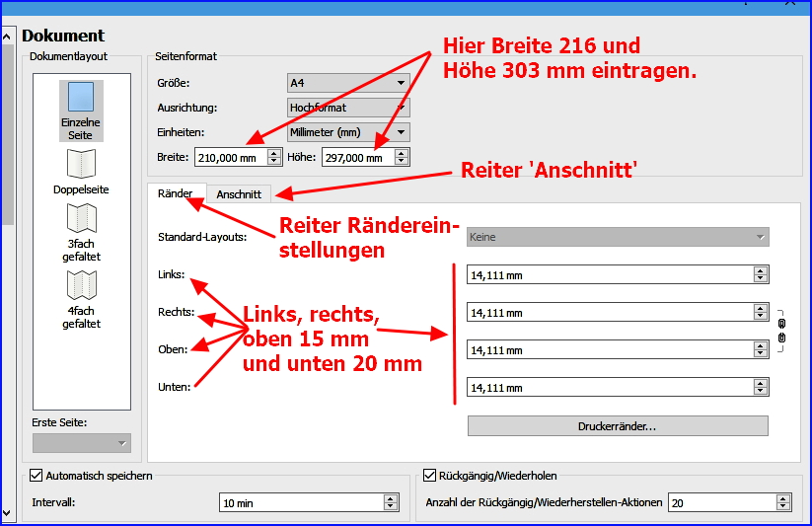Select the 3fach gefaltet layout icon
The image size is (812, 526).
click(x=80, y=218)
